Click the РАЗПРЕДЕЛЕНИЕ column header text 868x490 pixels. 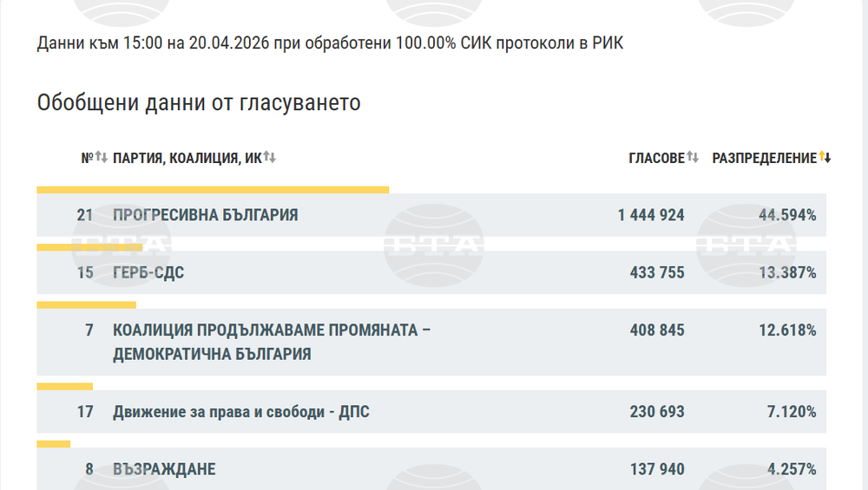coord(764,158)
